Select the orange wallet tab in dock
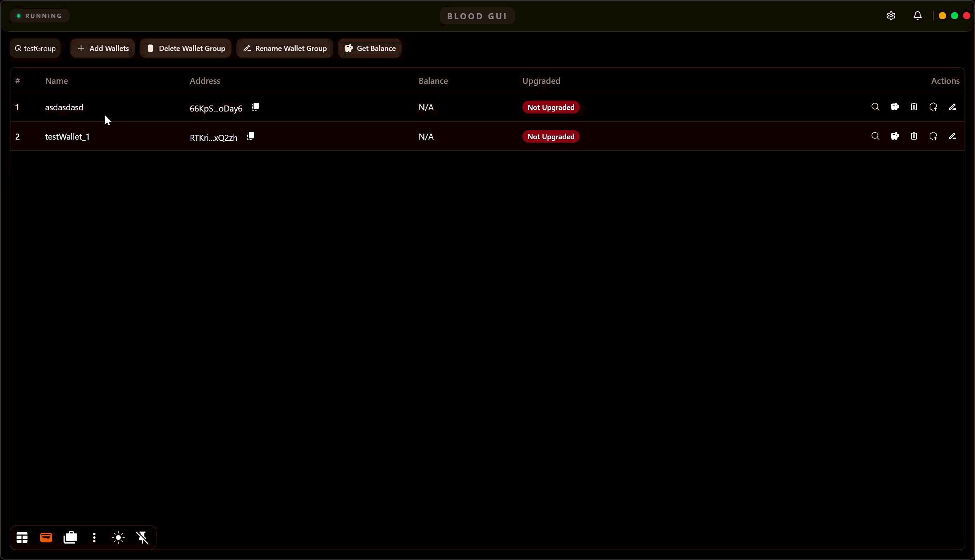The height and width of the screenshot is (560, 975). click(46, 538)
